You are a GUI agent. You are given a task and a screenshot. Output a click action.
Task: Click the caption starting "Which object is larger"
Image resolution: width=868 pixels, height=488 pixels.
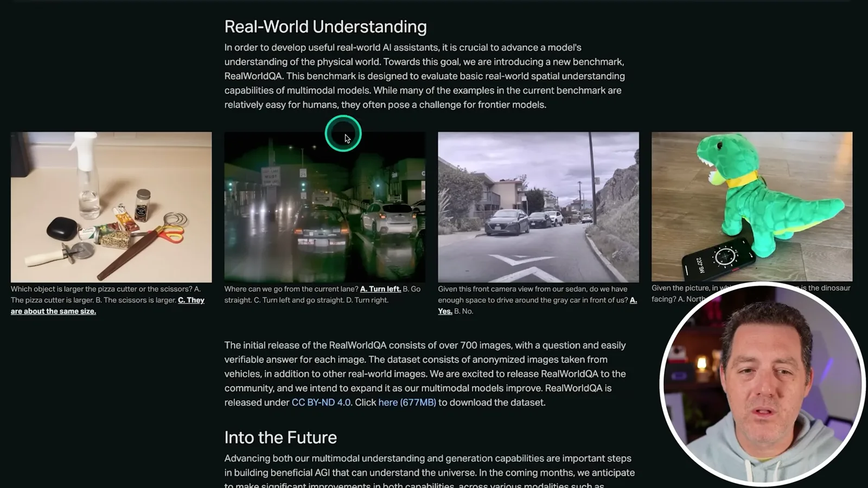coord(107,300)
